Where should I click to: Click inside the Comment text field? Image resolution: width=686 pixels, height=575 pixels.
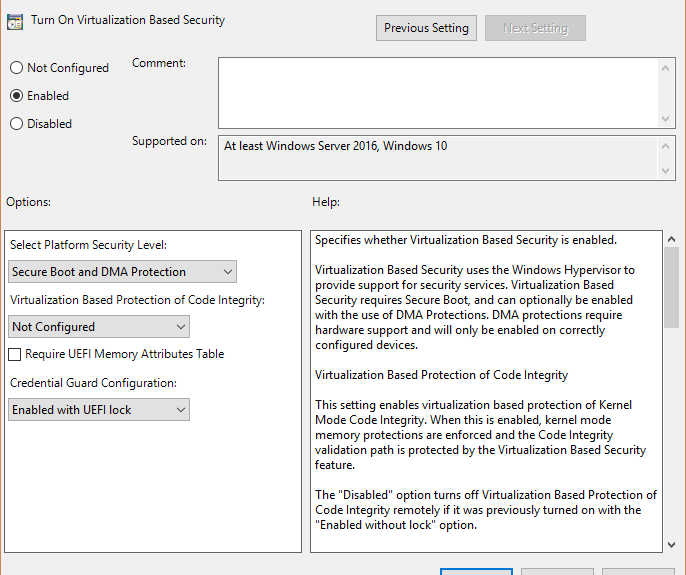coord(438,92)
